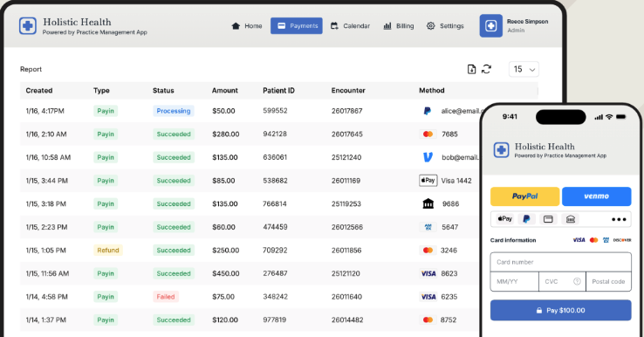Image resolution: width=644 pixels, height=337 pixels.
Task: Click patient ID 977819
Action: (x=274, y=320)
